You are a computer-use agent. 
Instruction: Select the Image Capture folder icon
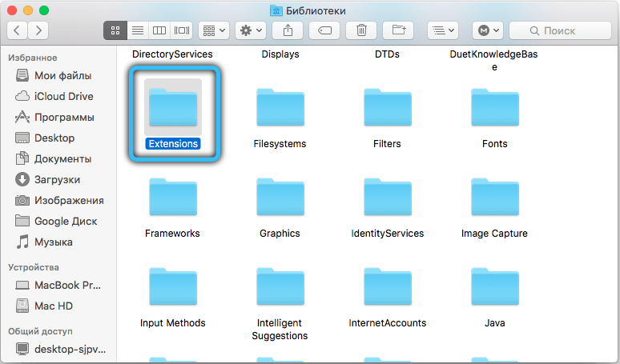tap(495, 197)
